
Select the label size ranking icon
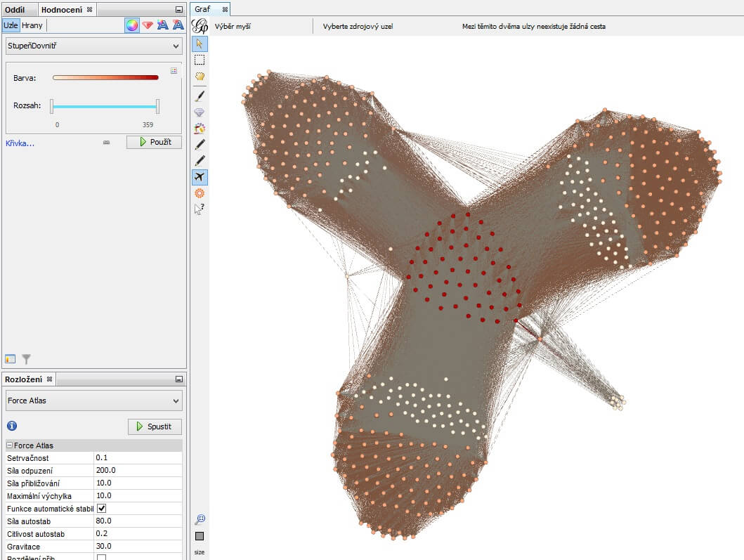coord(178,25)
